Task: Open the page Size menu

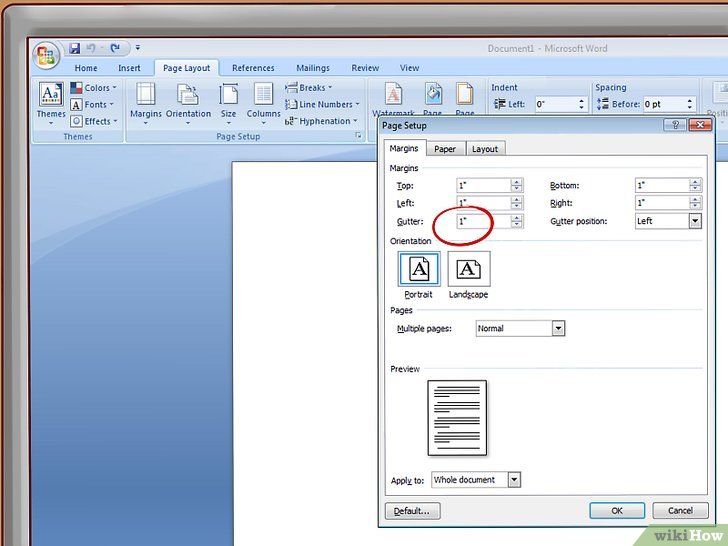Action: (228, 104)
